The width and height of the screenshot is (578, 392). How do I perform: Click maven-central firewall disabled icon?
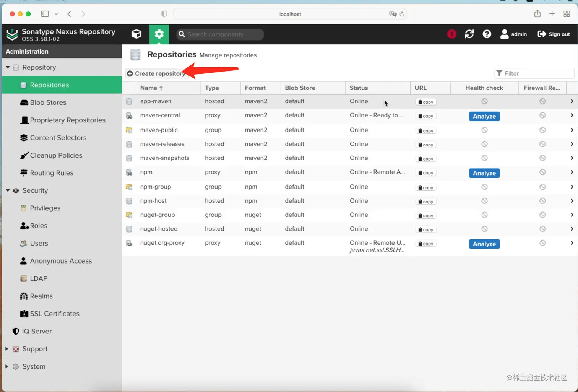pyautogui.click(x=542, y=115)
